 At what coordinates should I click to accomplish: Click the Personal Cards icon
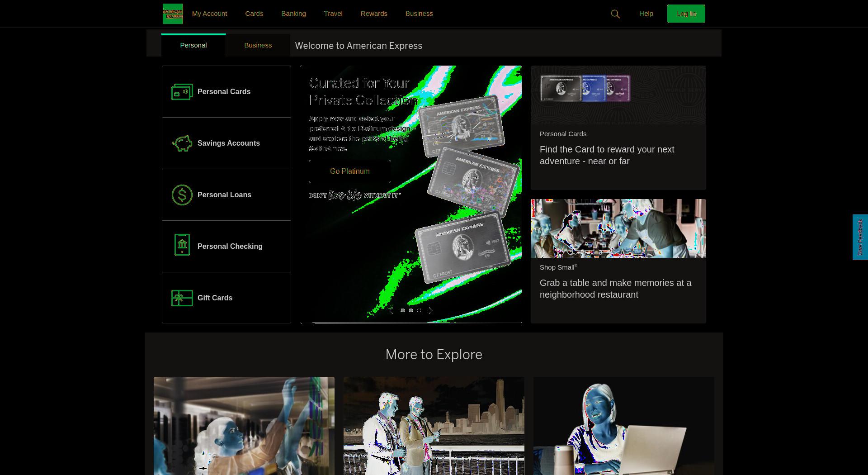point(182,92)
